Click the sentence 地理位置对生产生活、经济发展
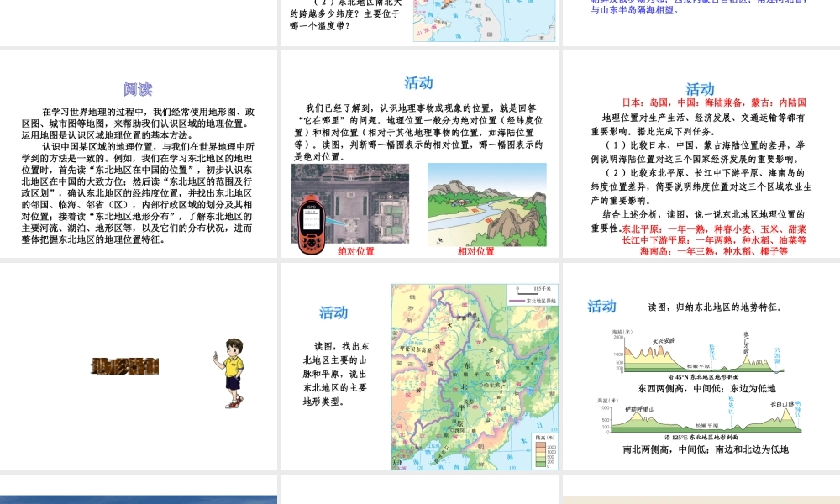This screenshot has height=504, width=840. pyautogui.click(x=698, y=124)
